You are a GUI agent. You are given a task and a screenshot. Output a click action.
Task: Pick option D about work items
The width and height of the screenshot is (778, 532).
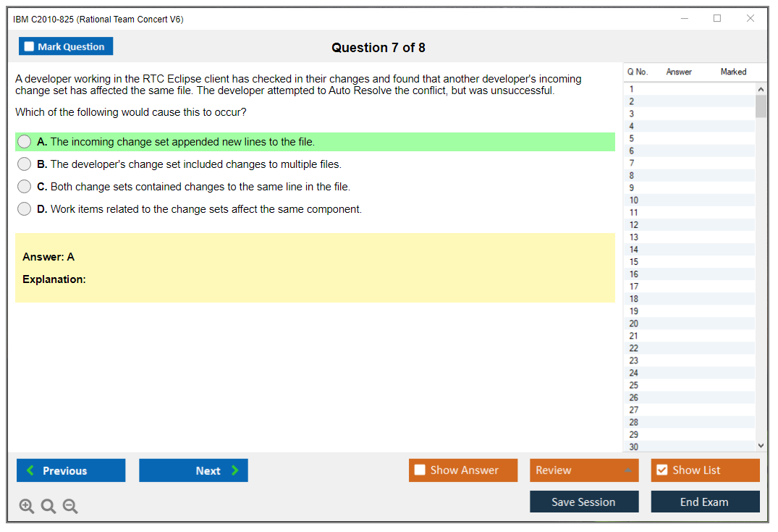[25, 209]
